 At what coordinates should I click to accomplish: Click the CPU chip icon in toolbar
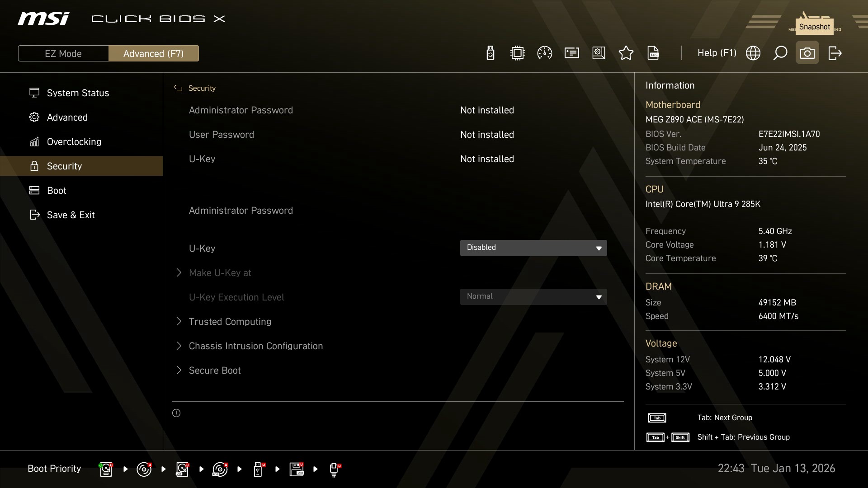pos(517,53)
